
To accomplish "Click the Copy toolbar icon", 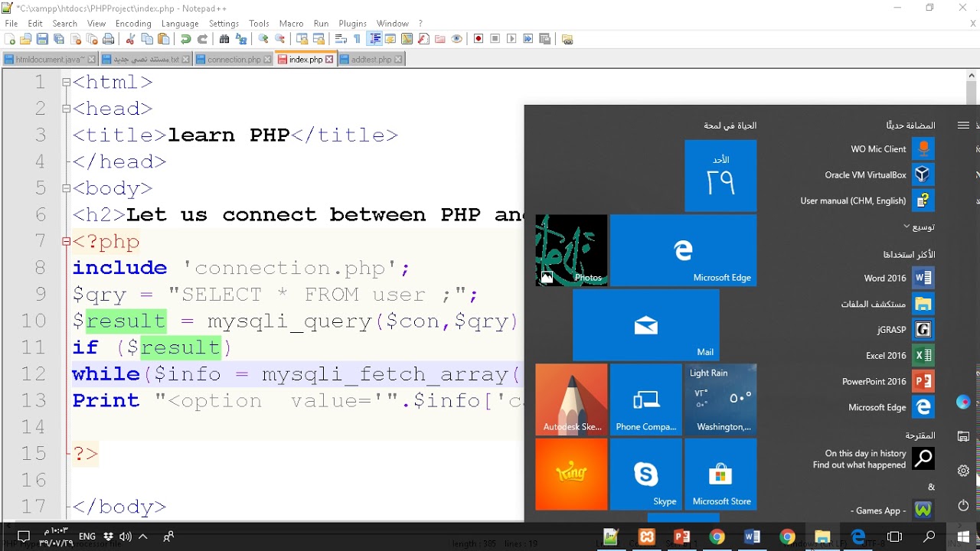I will click(147, 39).
